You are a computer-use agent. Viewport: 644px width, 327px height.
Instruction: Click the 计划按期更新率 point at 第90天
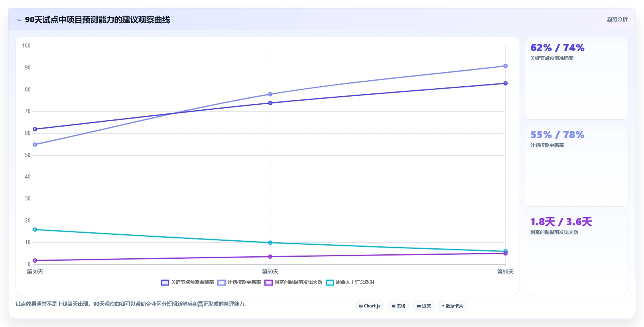tap(505, 66)
